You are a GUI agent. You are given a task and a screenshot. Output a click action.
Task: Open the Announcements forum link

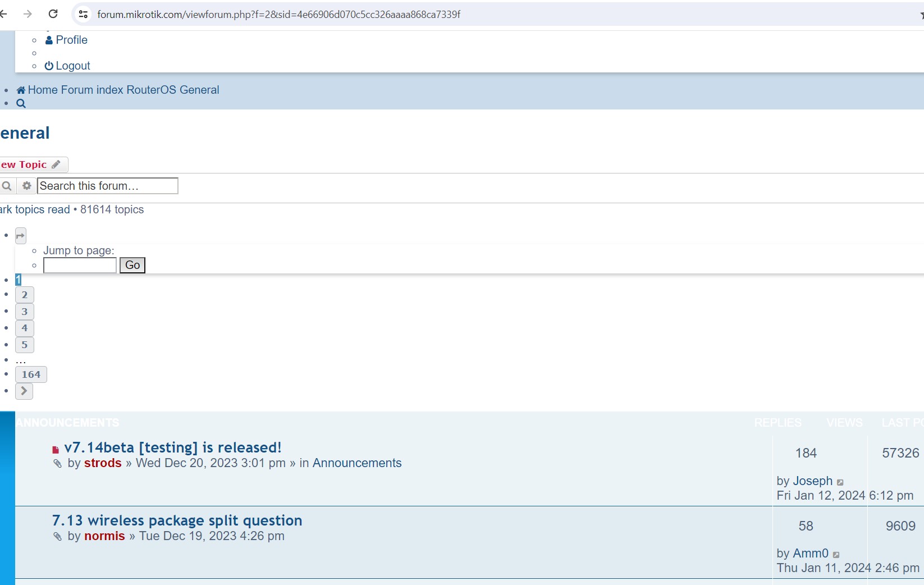356,463
